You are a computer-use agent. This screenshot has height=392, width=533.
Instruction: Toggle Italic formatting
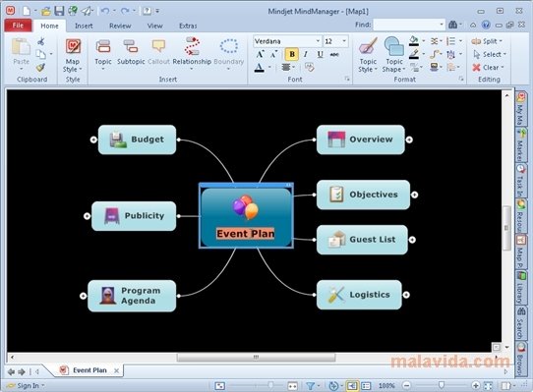[306, 54]
